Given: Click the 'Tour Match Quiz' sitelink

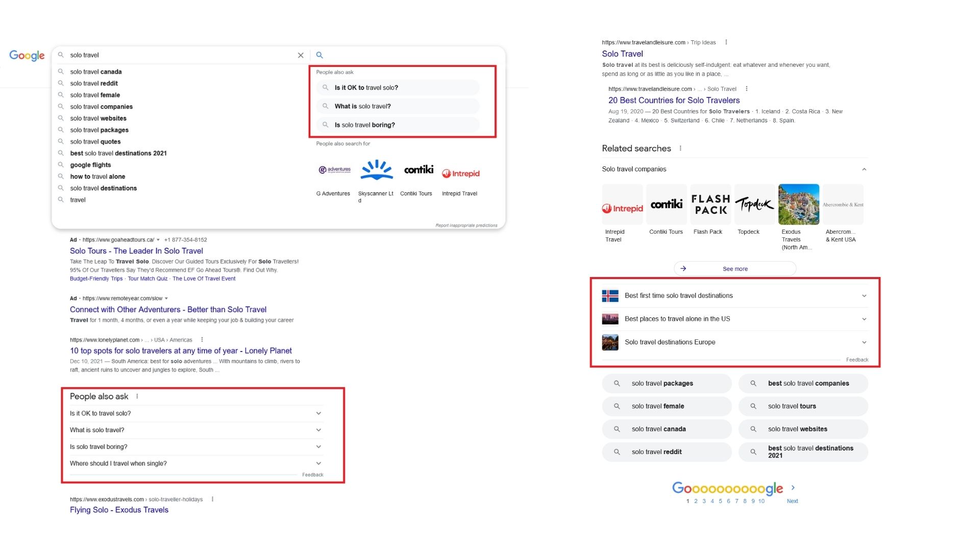Looking at the screenshot, I should pyautogui.click(x=148, y=279).
